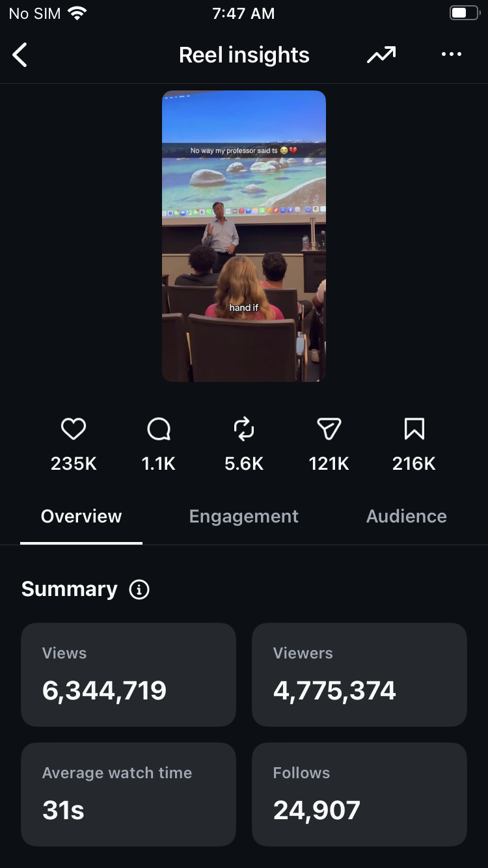Tap the 6,344,719 views value
Screen dimensions: 488x868
(104, 690)
